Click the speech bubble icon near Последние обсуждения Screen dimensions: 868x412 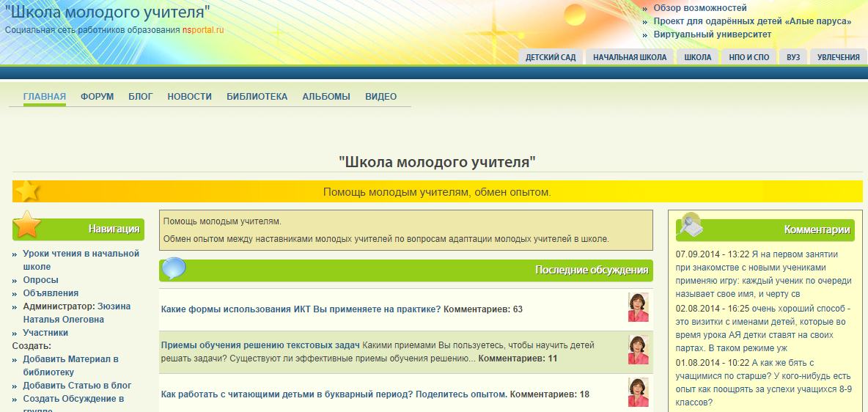pyautogui.click(x=174, y=268)
